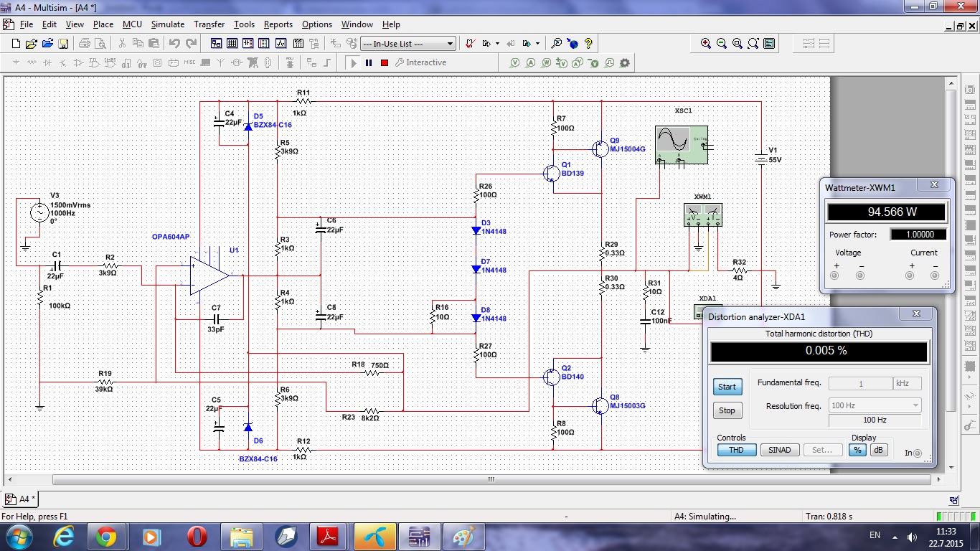Image resolution: width=980 pixels, height=551 pixels.
Task: Place a current probe
Action: pyautogui.click(x=531, y=63)
